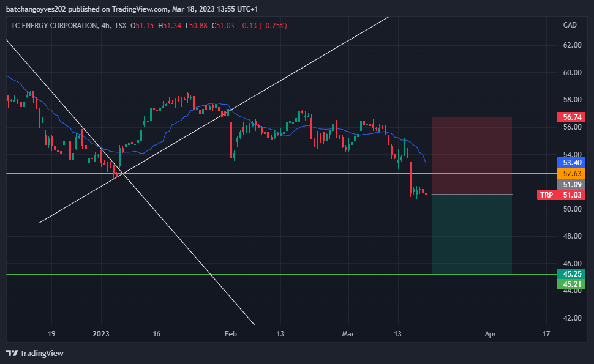Click the green 45.21 line price label
This screenshot has width=594, height=364.
tap(571, 284)
